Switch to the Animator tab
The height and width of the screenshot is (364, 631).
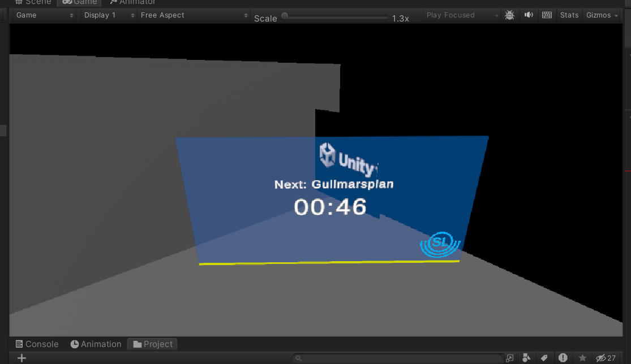[132, 2]
